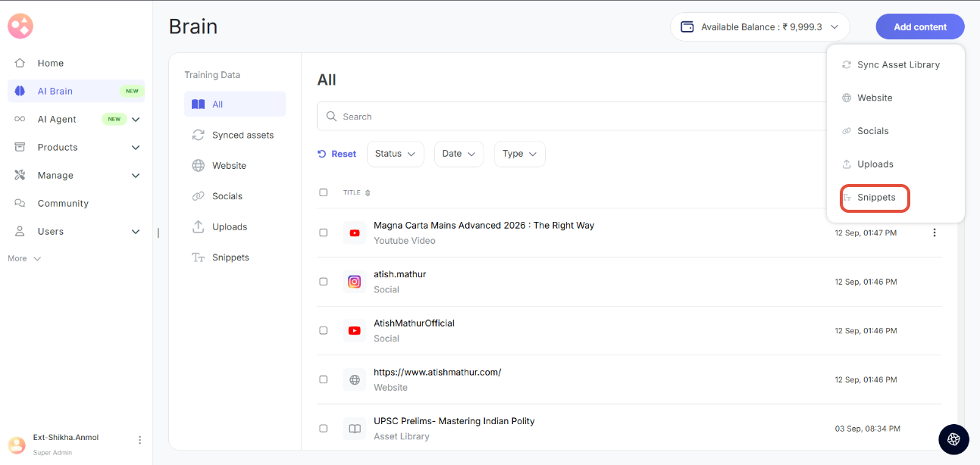Select checkbox for UPSC Prelims row
980x465 pixels.
click(324, 429)
